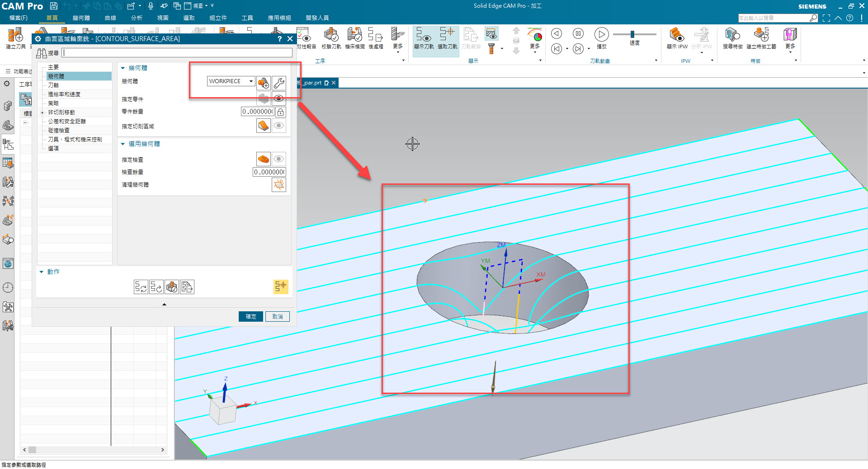Click the replay toolpath icon in 動作
The image size is (868, 469).
click(x=156, y=287)
